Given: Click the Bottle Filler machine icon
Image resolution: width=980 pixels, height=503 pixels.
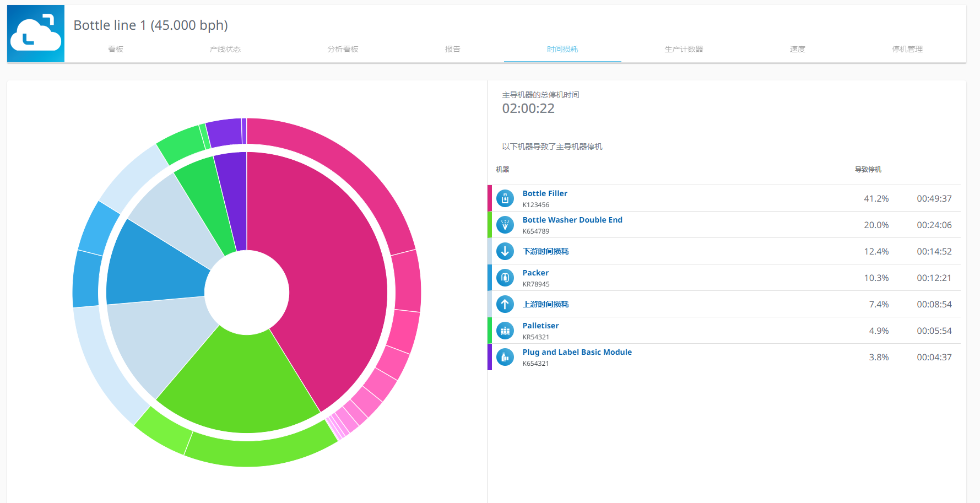Looking at the screenshot, I should pyautogui.click(x=505, y=198).
